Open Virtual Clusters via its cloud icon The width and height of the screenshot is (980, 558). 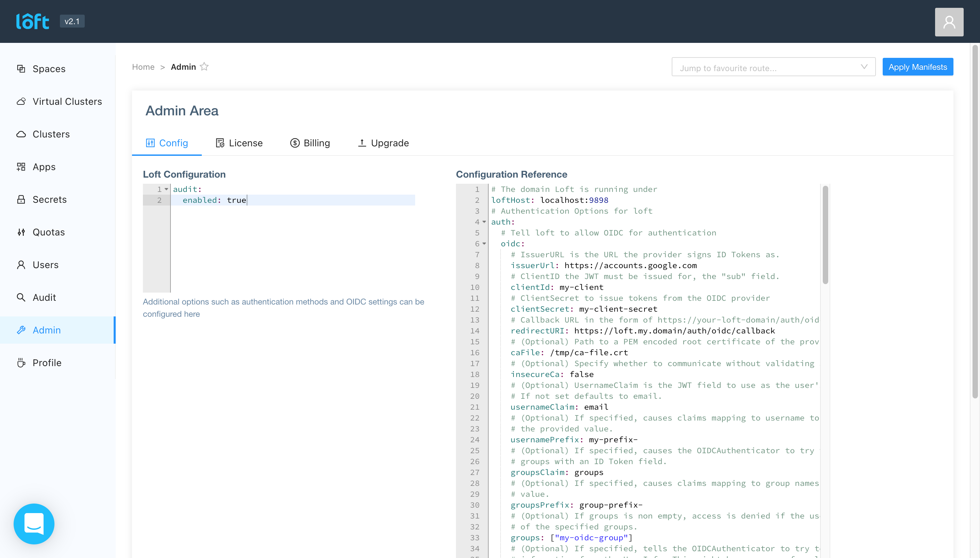click(x=21, y=101)
